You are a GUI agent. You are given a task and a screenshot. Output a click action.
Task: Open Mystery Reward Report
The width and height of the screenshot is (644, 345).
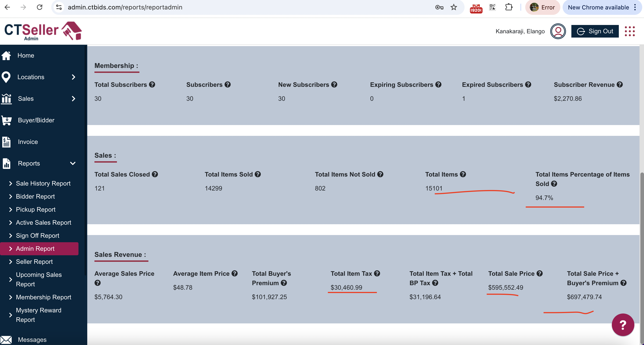point(38,315)
